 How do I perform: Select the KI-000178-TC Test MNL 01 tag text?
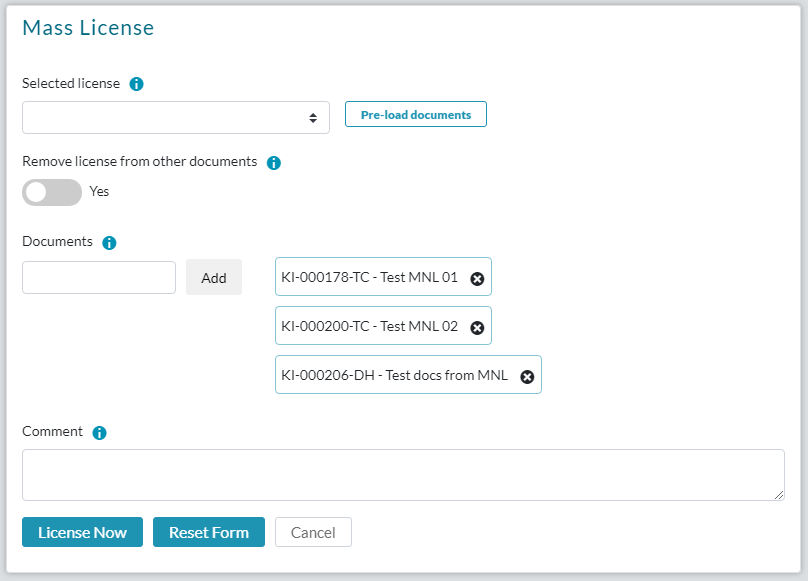click(369, 277)
